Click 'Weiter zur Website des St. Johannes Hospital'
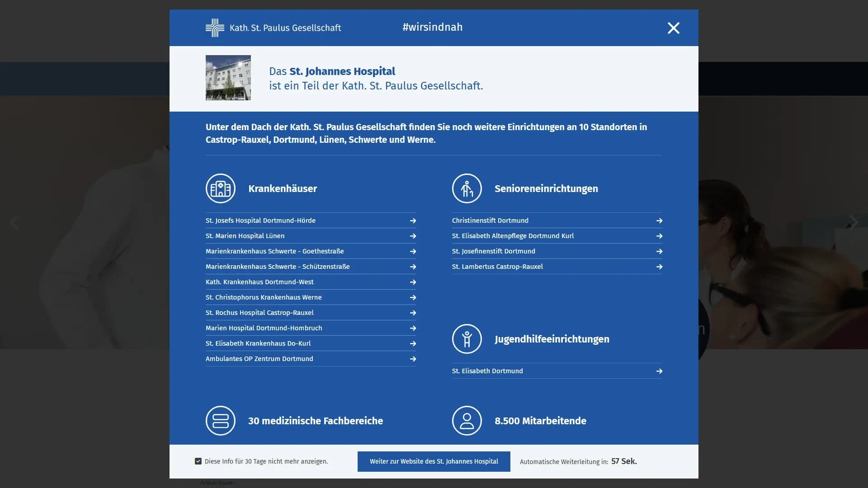 point(433,461)
